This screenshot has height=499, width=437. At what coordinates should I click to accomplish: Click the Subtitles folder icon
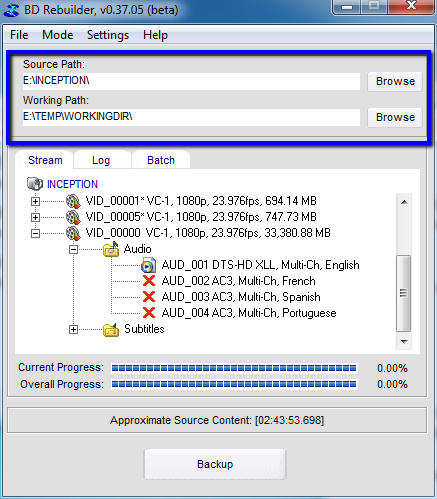(111, 329)
